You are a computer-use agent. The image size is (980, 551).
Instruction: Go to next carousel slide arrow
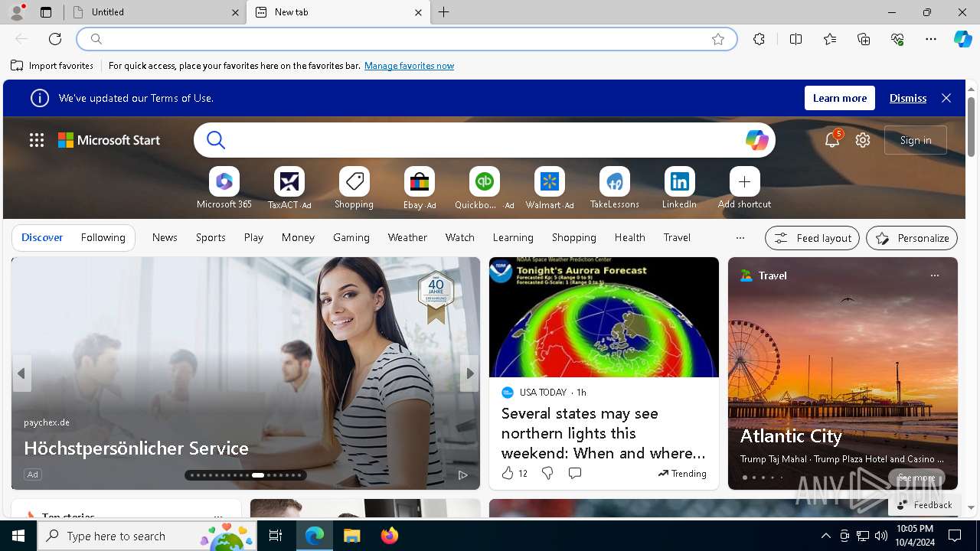coord(469,373)
